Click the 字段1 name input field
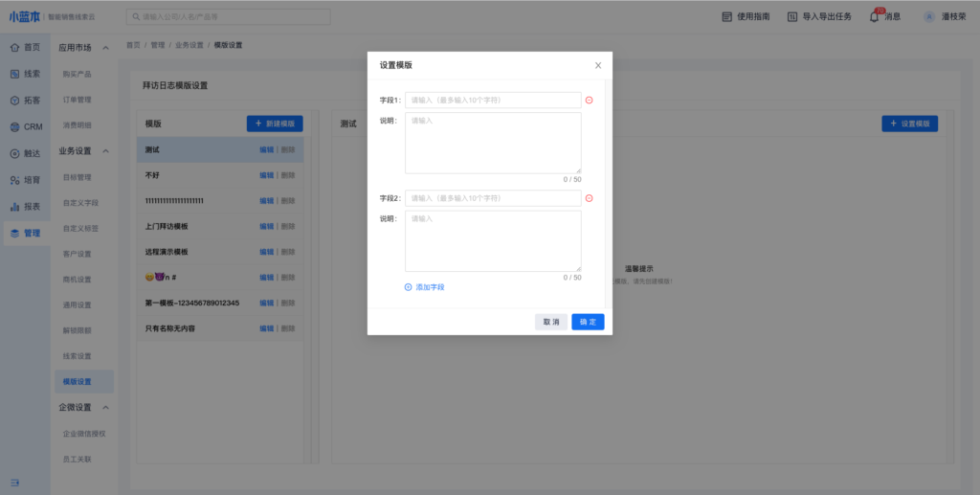 pos(493,101)
